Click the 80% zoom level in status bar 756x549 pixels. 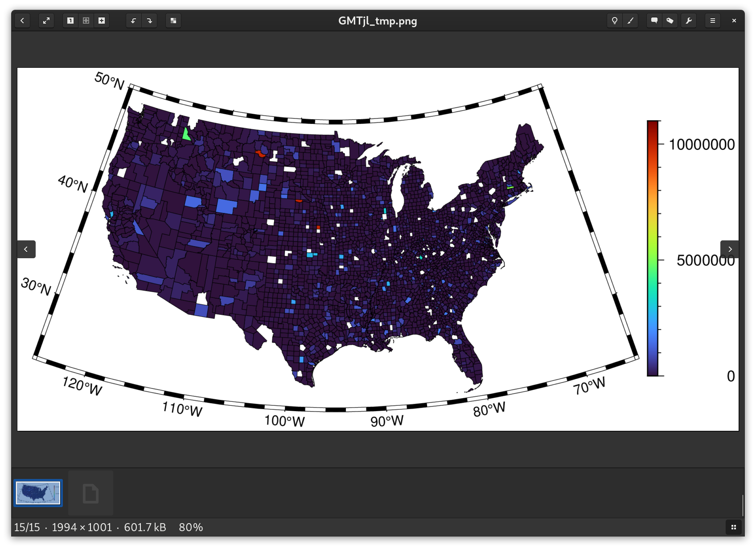[x=191, y=527]
